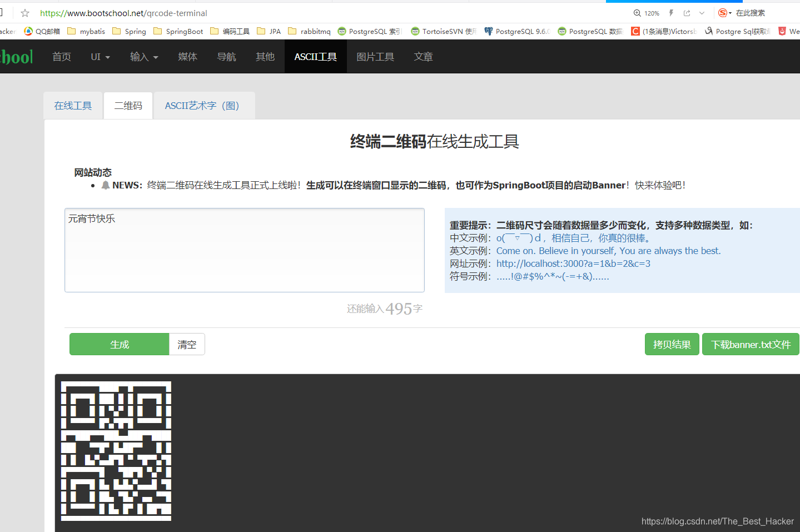
Task: Click the localhost:3000 URL example link
Action: (x=573, y=263)
